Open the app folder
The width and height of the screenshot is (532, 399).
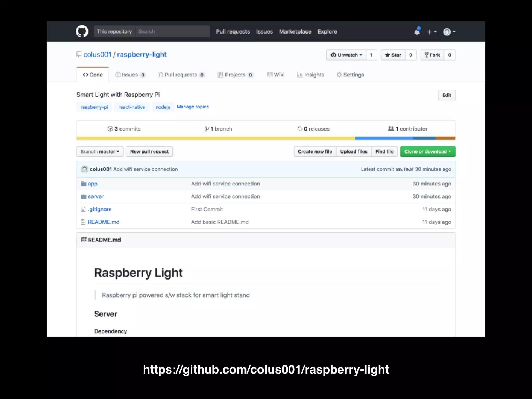point(93,184)
